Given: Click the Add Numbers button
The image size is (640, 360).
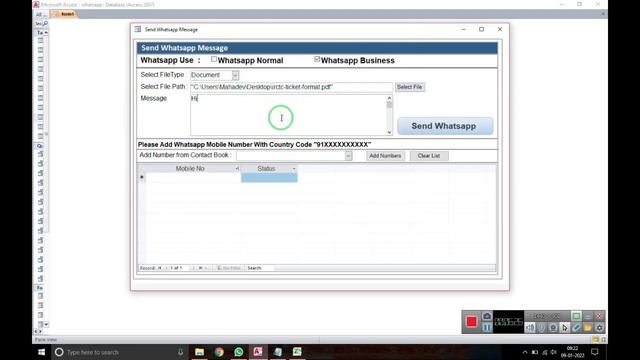Looking at the screenshot, I should 385,156.
